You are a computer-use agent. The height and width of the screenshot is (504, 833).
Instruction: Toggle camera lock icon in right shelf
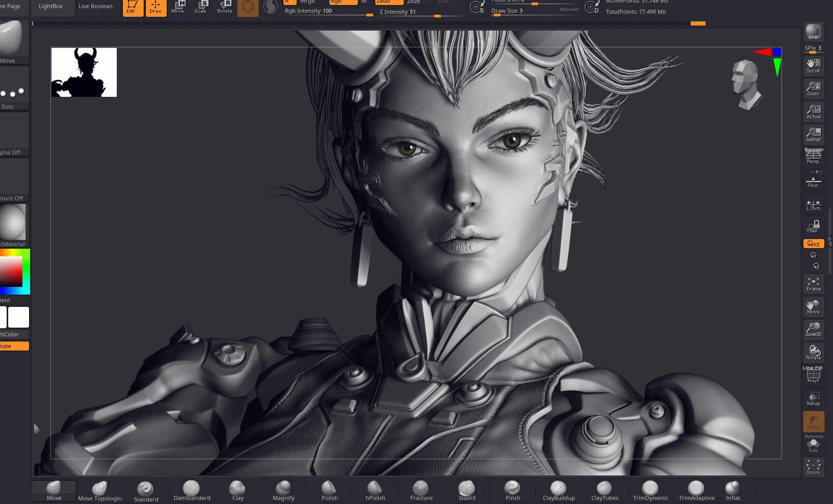pyautogui.click(x=813, y=226)
